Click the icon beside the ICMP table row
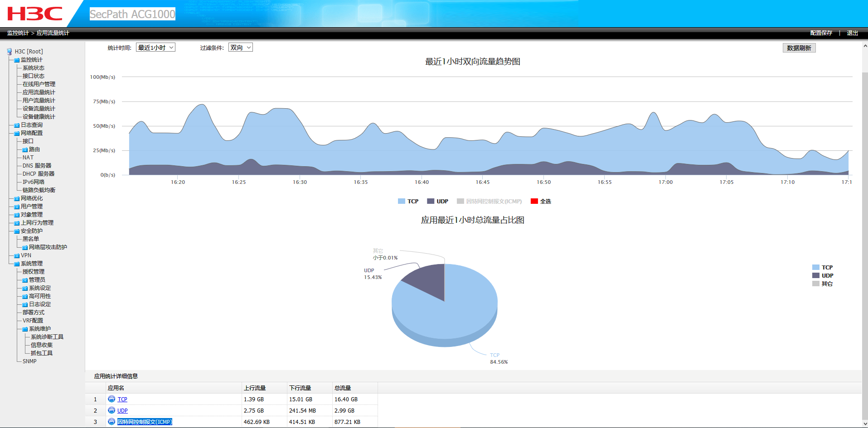 112,422
